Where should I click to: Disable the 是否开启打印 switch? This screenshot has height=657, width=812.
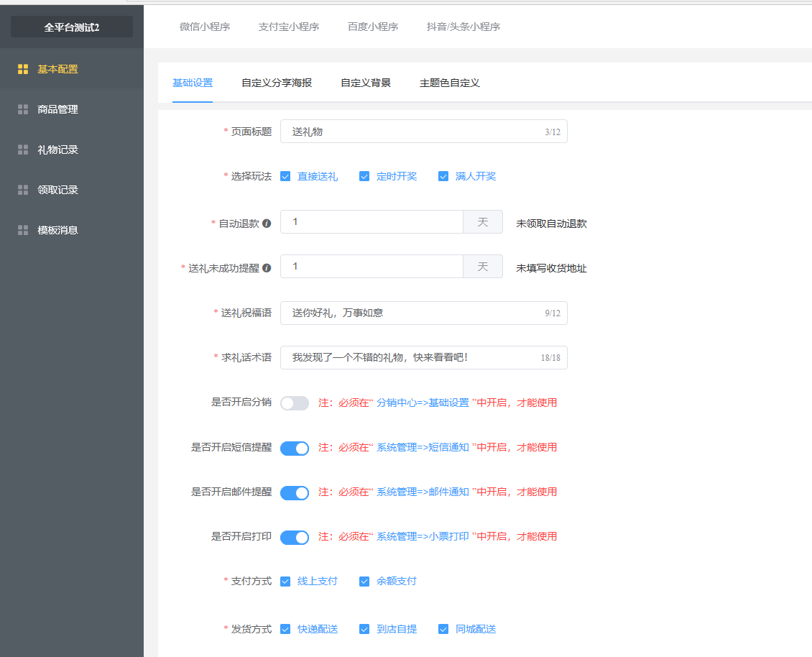pyautogui.click(x=295, y=537)
